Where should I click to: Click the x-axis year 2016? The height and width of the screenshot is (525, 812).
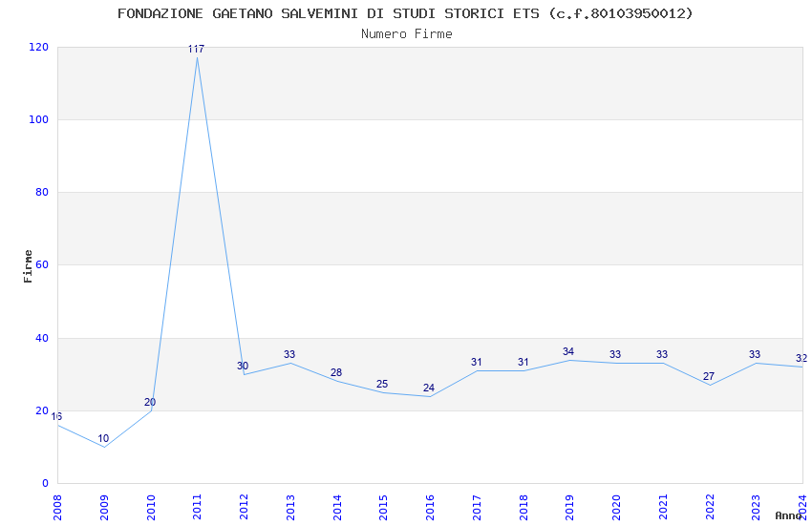[x=430, y=507]
